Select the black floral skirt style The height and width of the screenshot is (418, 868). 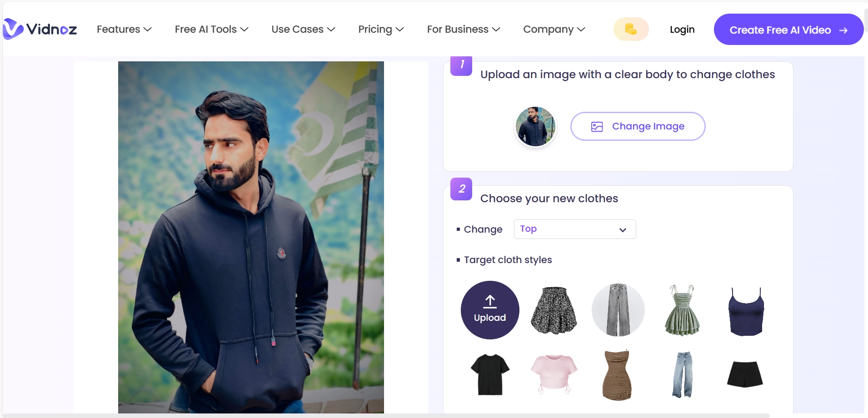click(554, 310)
